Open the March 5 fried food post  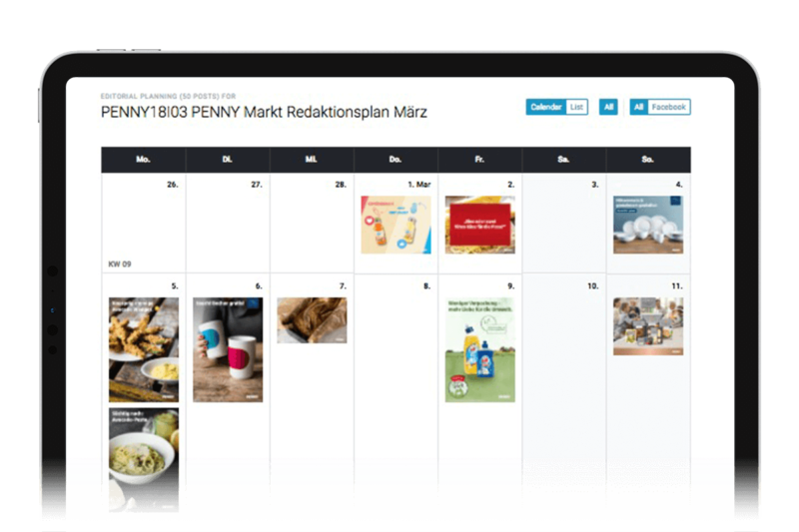coord(144,349)
